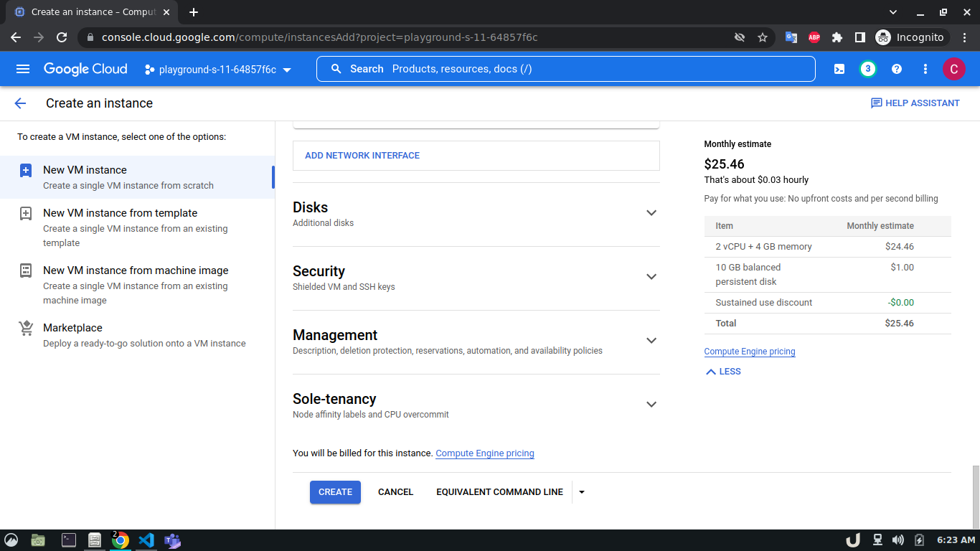Open the account avatar C

(953, 69)
